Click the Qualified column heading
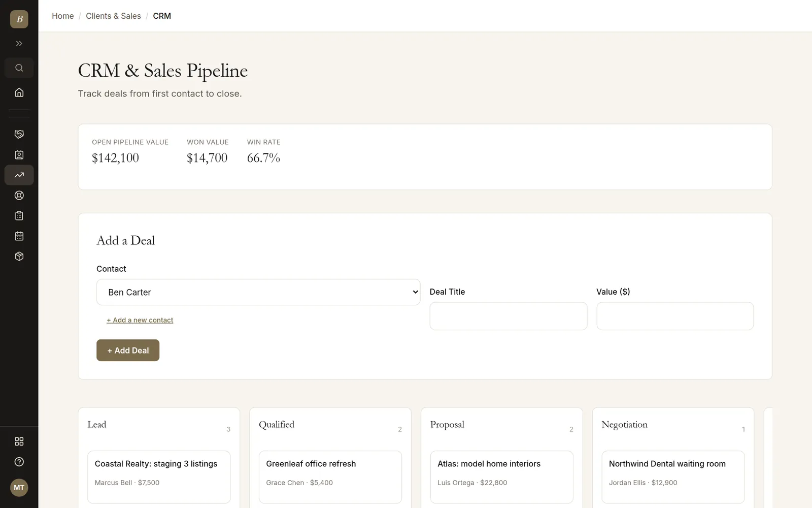Screen dimensions: 812x508 tap(277, 425)
